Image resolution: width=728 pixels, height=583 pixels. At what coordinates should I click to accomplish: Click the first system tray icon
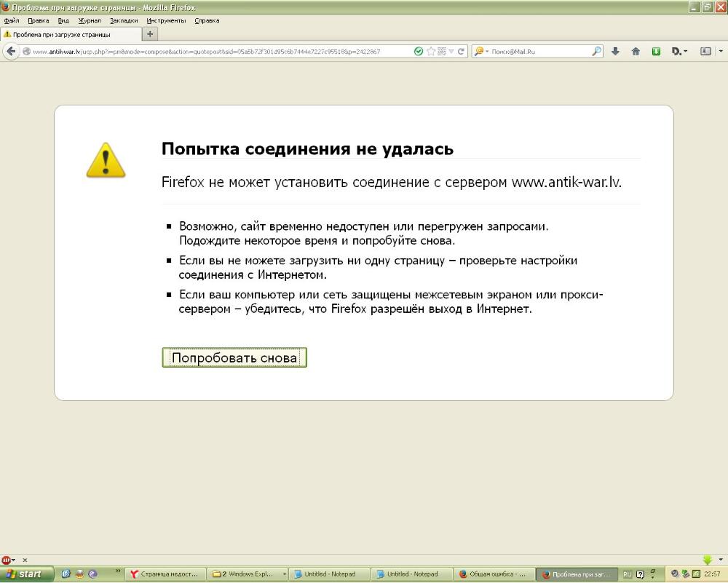point(675,574)
